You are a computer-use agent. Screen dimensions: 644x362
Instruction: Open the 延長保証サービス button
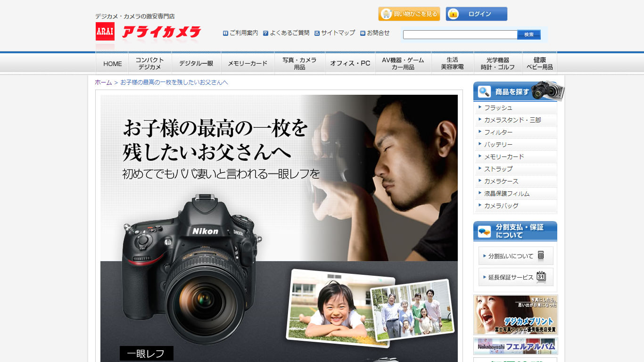[x=516, y=277]
